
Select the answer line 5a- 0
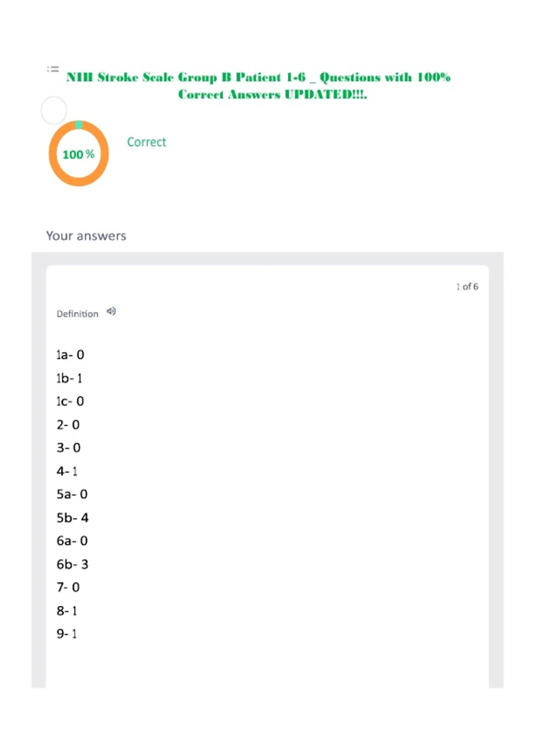(72, 495)
